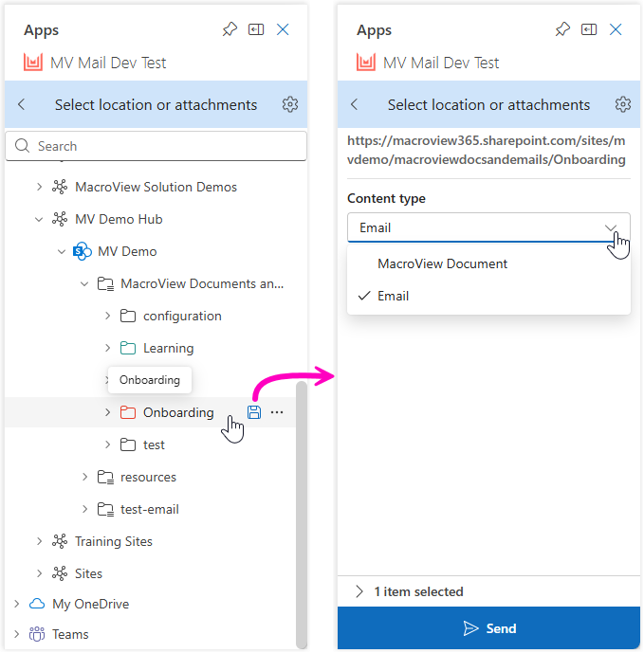
Task: Click the red Onboarding folder icon
Action: tap(128, 412)
